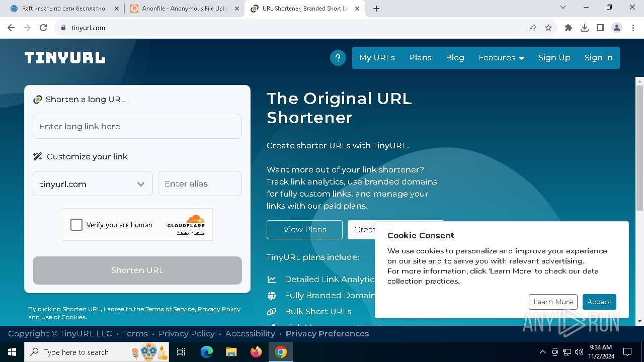Open Blog in navigation bar

click(x=455, y=58)
